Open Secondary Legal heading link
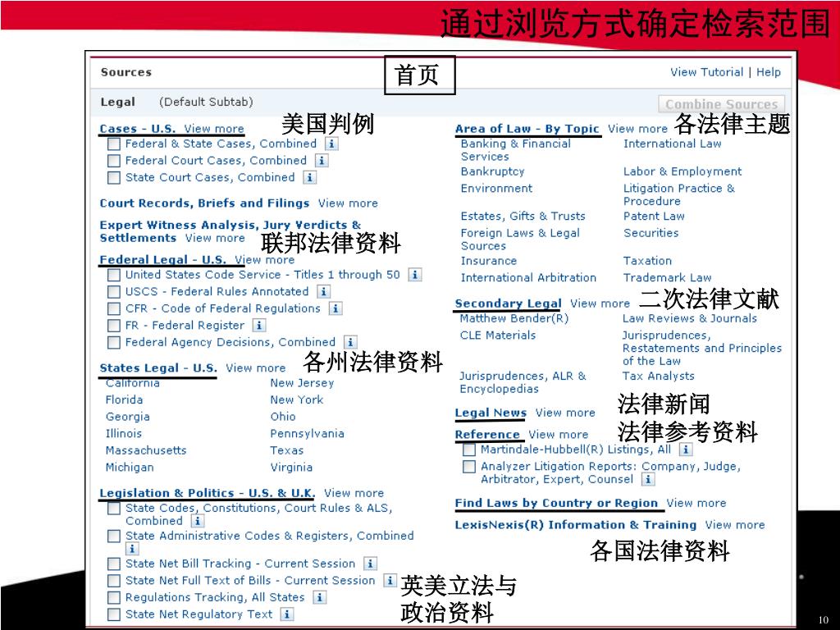The height and width of the screenshot is (630, 840). click(x=508, y=304)
